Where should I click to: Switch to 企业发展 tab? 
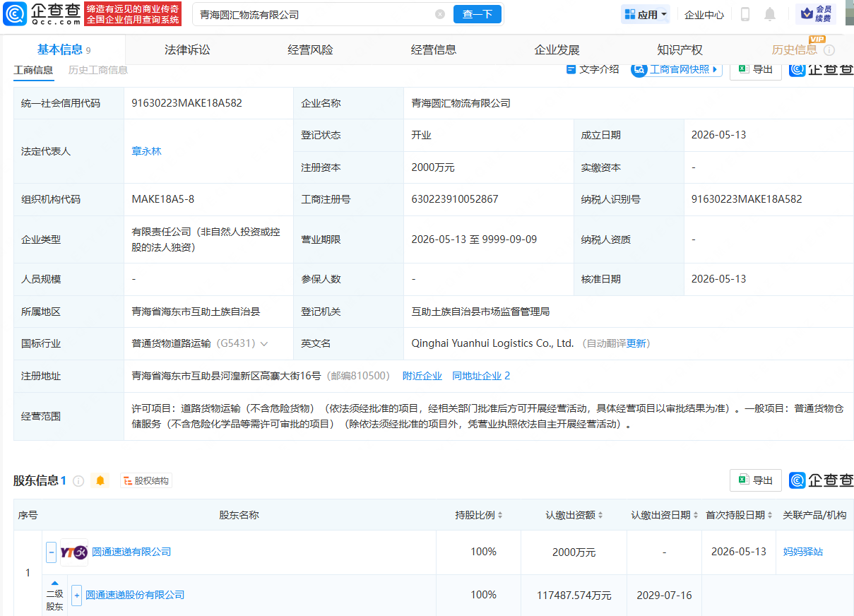[557, 50]
